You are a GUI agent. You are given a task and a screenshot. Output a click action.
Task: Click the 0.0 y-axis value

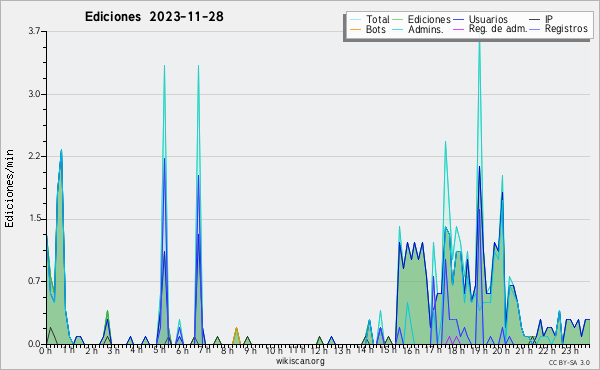(x=34, y=344)
